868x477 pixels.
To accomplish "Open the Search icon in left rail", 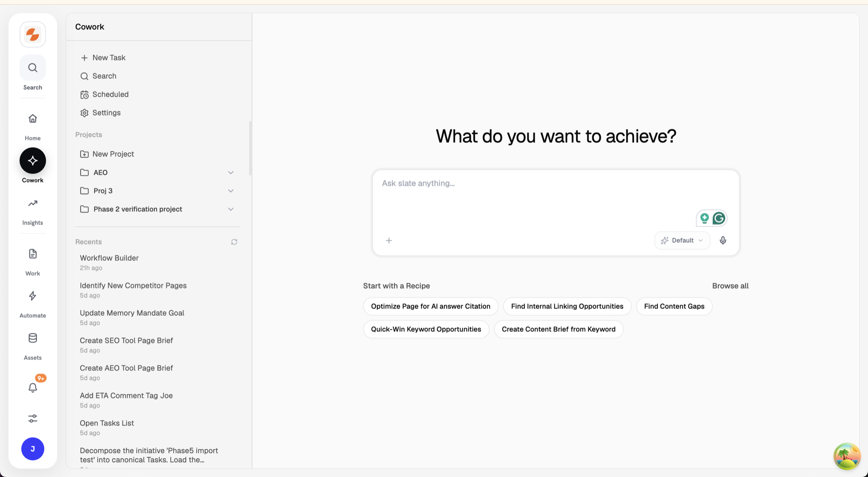I will (33, 68).
